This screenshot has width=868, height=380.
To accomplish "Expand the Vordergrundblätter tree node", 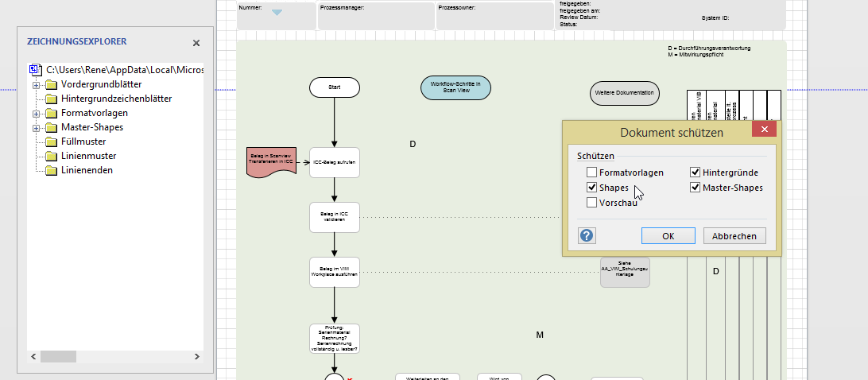I will (36, 84).
